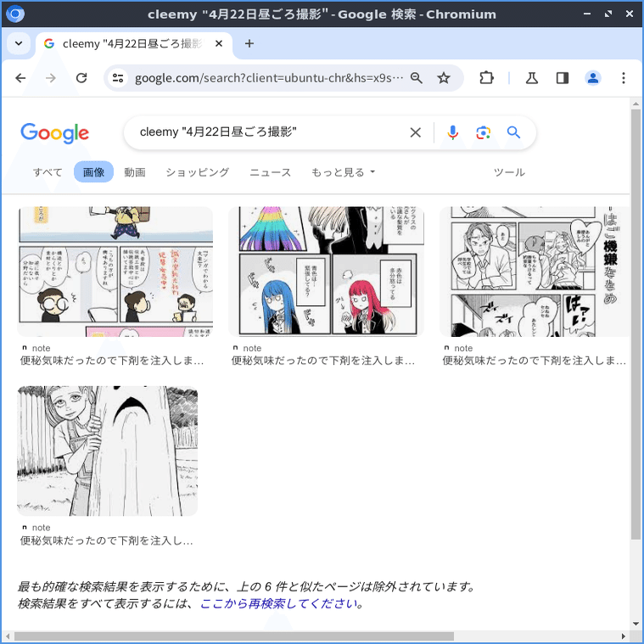The height and width of the screenshot is (644, 644).
Task: Select the 画像 tab
Action: (x=93, y=172)
